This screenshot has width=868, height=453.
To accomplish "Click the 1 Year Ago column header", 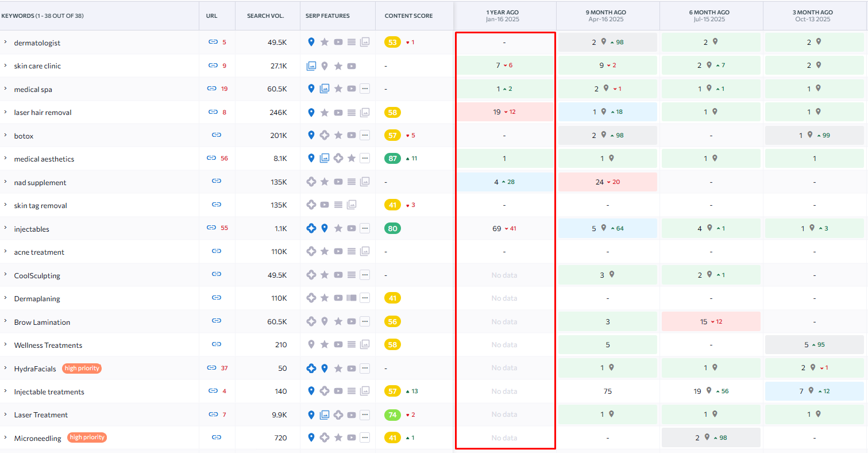I will (x=504, y=16).
